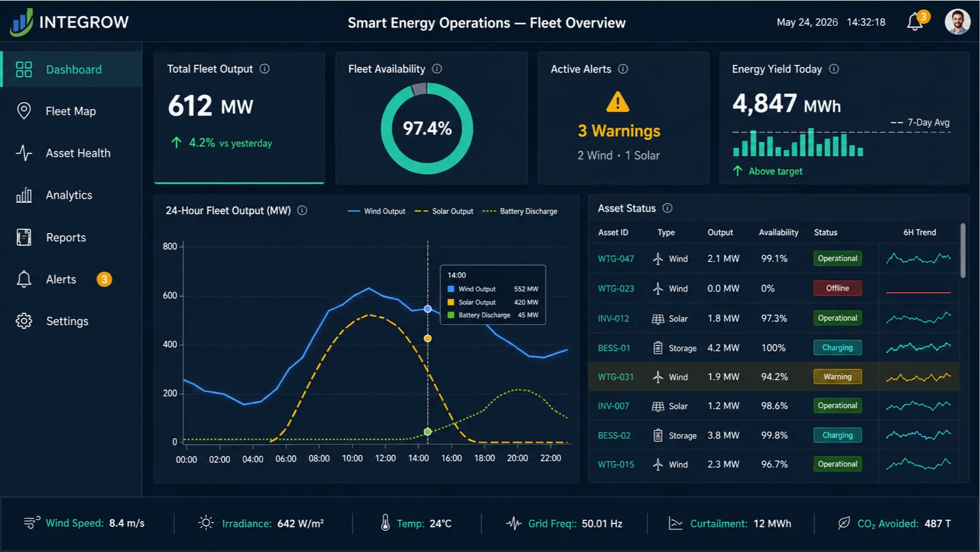Screen dimensions: 980x552
Task: Click the wind turbine icon for WTG-047
Action: click(658, 259)
